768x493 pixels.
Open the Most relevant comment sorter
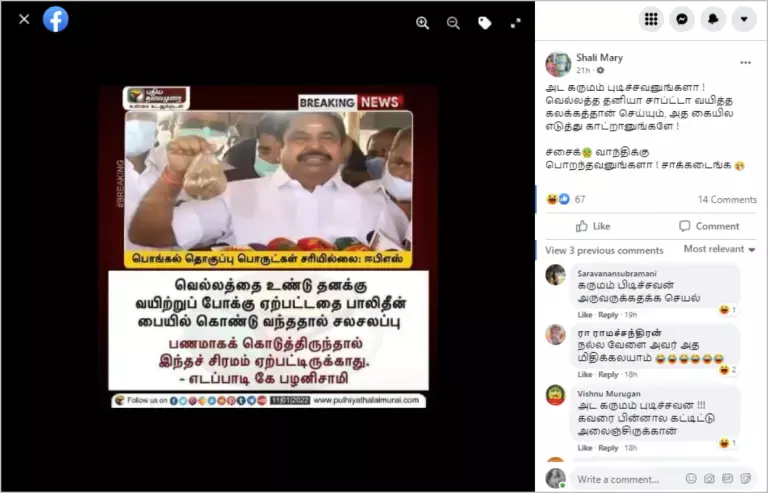[719, 249]
